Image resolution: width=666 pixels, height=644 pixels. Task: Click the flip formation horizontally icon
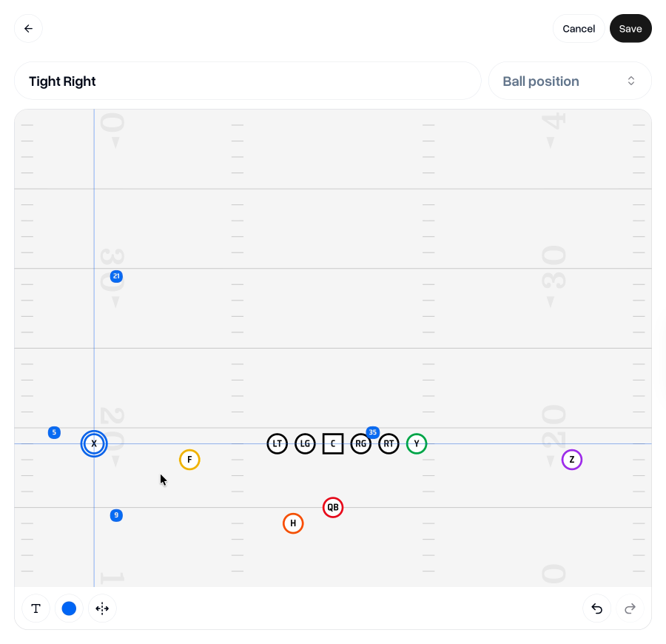(x=102, y=608)
